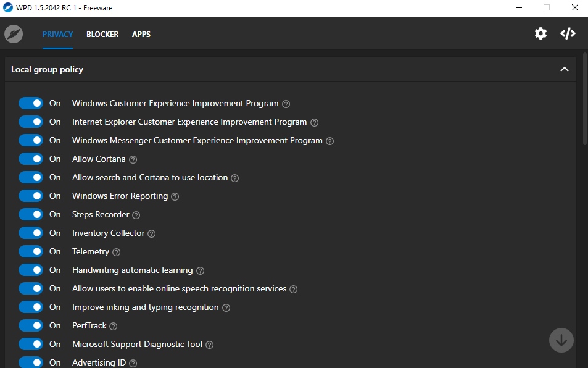The height and width of the screenshot is (368, 588).
Task: Click the Advertising ID label text
Action: [99, 362]
